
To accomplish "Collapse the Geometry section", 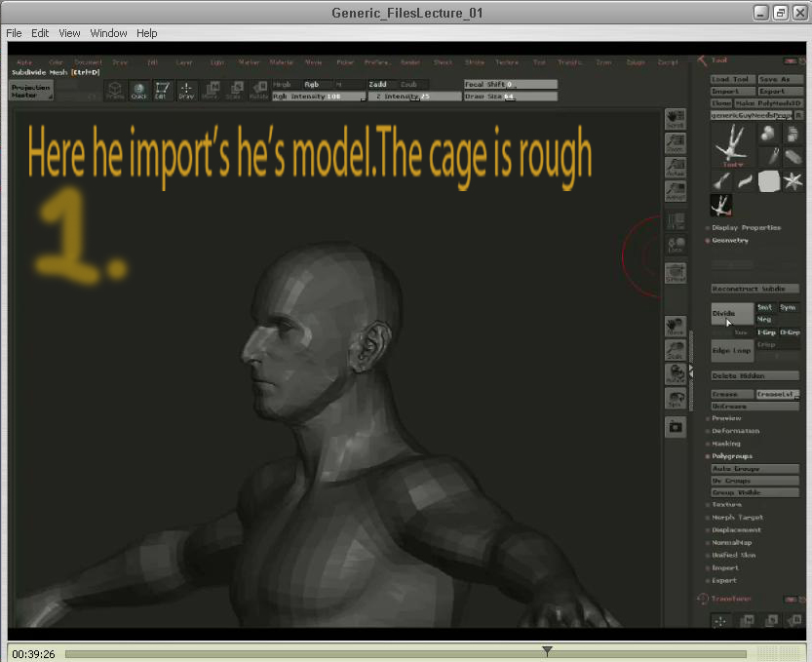I will (x=730, y=240).
